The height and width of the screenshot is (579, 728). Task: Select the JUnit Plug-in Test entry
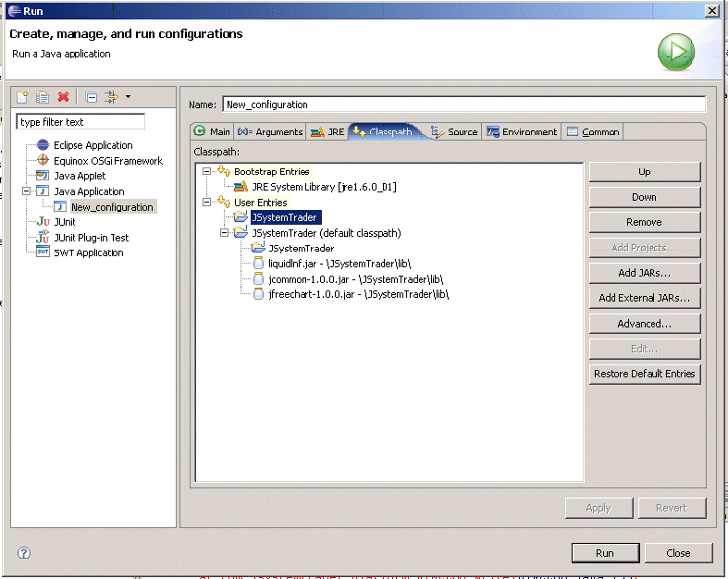click(x=91, y=238)
